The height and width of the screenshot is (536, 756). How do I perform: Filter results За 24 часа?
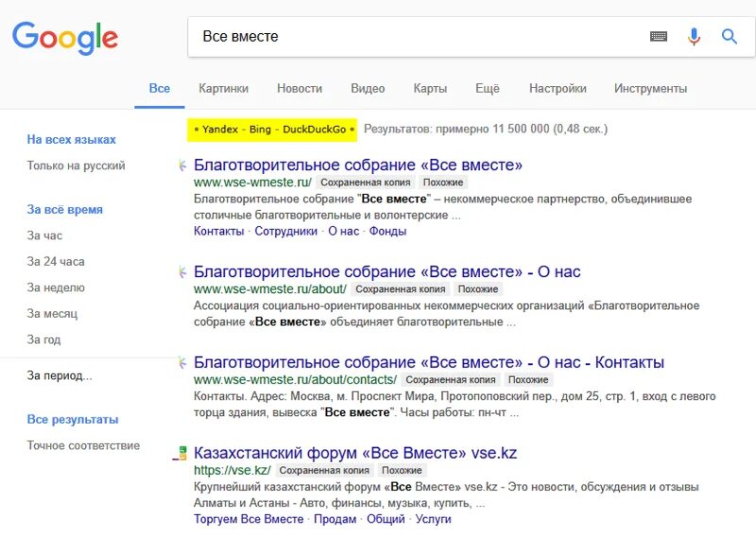tap(56, 262)
